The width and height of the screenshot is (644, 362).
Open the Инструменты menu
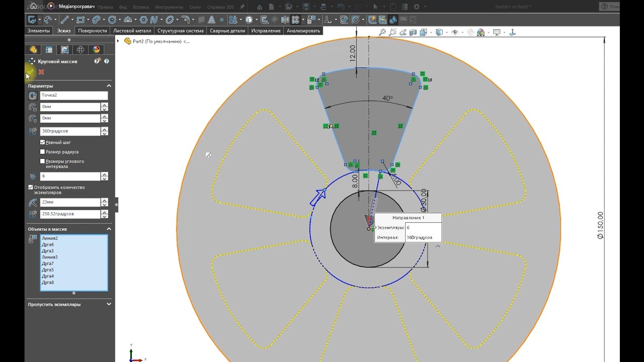tap(169, 7)
